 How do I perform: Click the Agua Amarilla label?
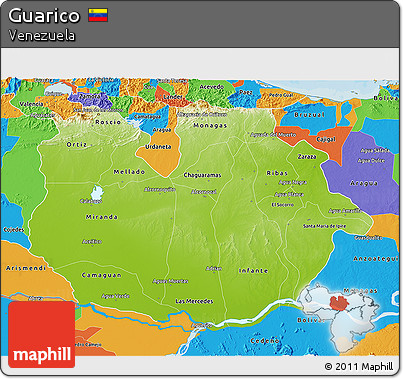345,211
